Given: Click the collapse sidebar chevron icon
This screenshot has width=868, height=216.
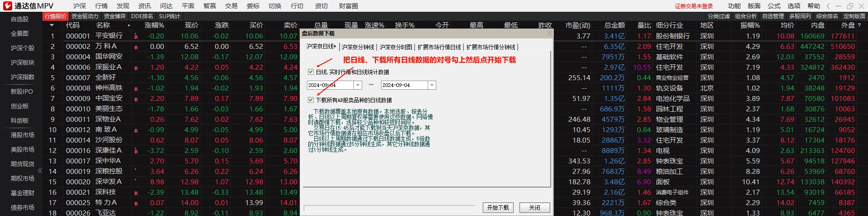Looking at the screenshot, I should pos(40,171).
